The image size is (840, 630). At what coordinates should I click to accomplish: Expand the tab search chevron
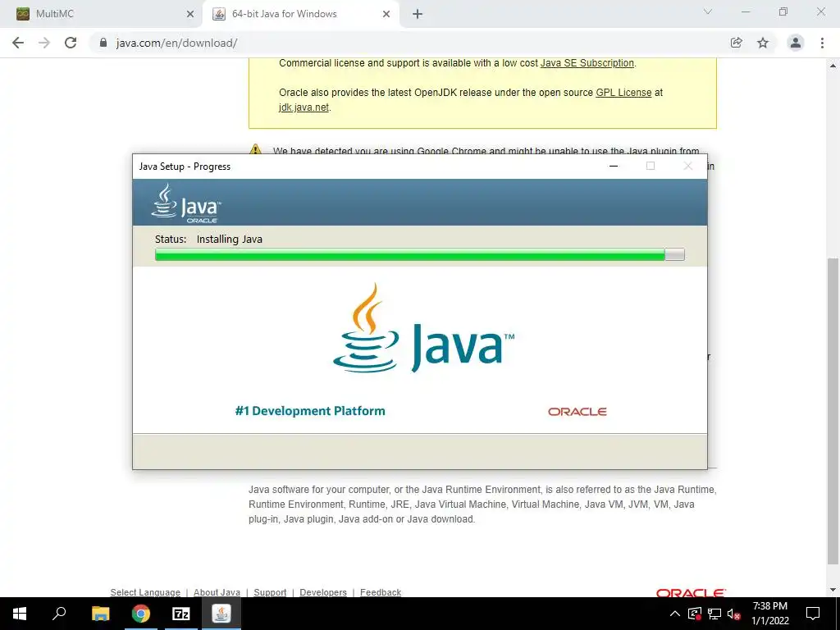(x=708, y=11)
